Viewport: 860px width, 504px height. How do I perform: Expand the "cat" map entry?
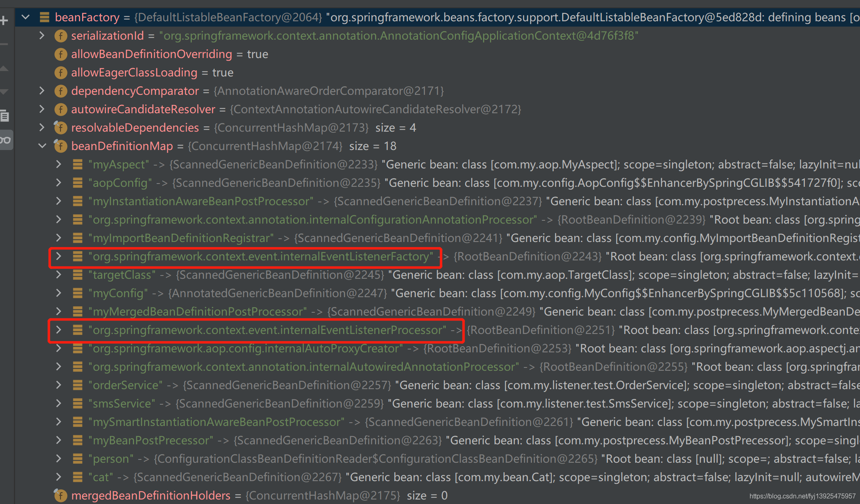click(58, 477)
